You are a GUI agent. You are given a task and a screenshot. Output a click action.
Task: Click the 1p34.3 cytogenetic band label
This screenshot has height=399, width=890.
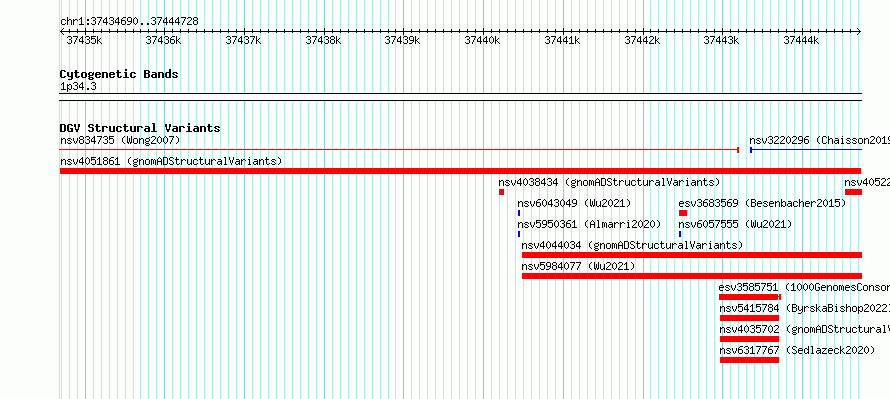(x=78, y=87)
